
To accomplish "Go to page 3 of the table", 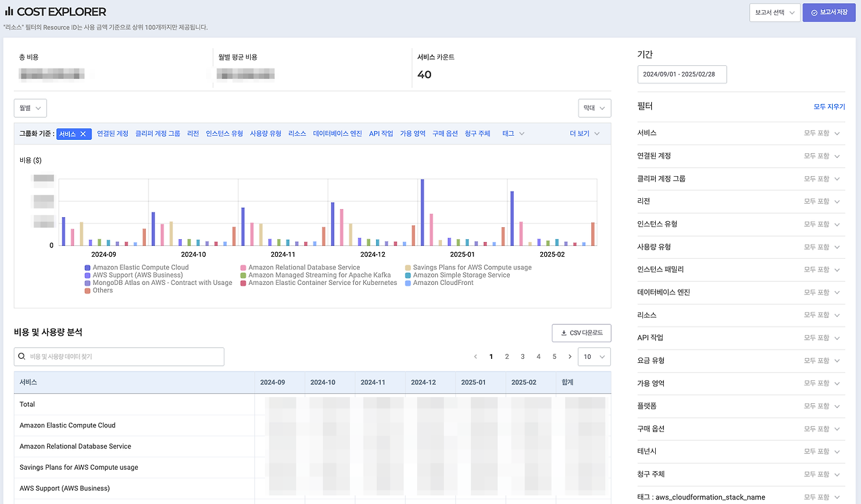I will (x=523, y=357).
